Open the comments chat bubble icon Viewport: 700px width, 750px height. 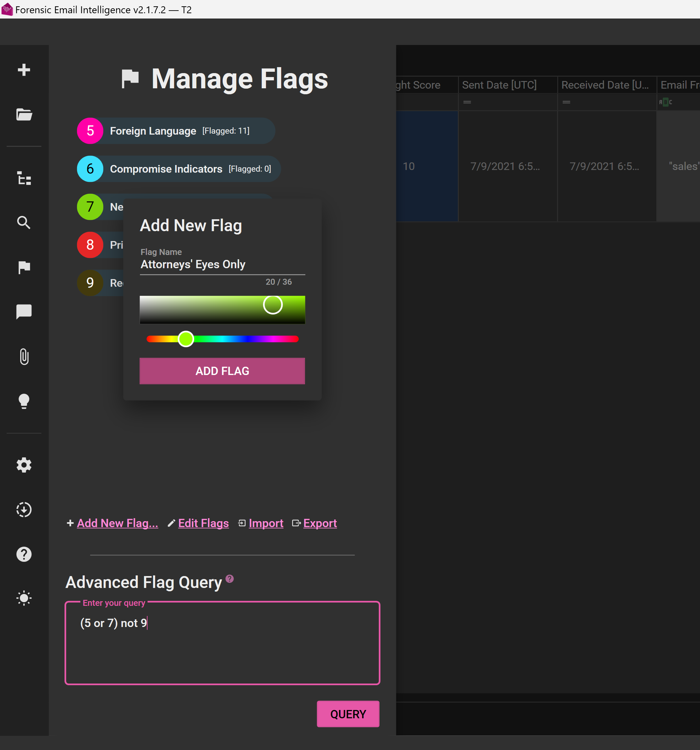tap(24, 312)
